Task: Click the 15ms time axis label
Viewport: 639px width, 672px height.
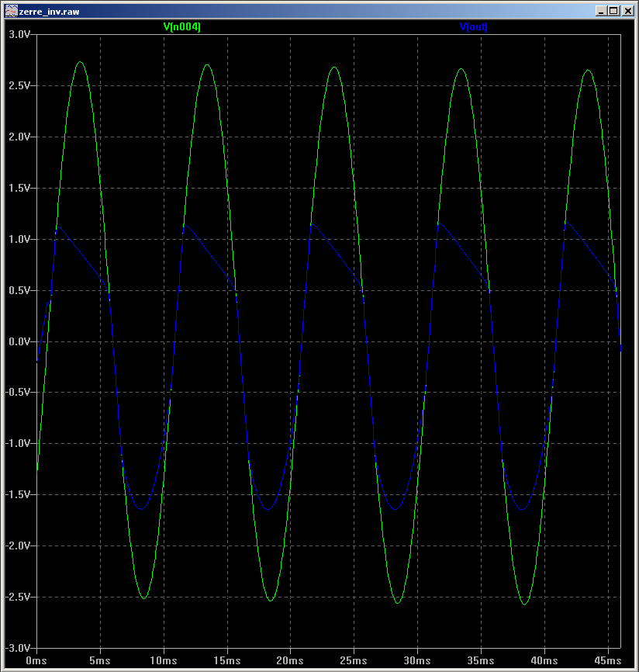Action: [x=227, y=660]
